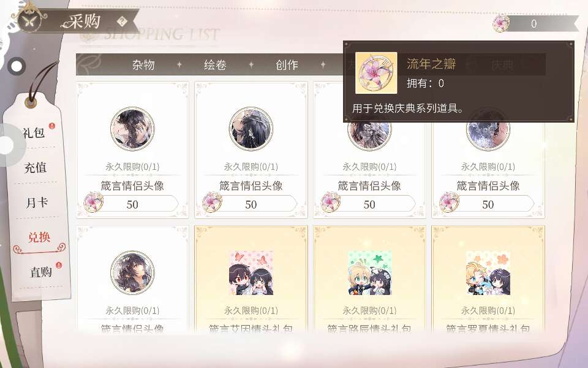The image size is (588, 368).
Task: Open the 箴言罗夏情头礼包 chibi item
Action: [x=488, y=273]
